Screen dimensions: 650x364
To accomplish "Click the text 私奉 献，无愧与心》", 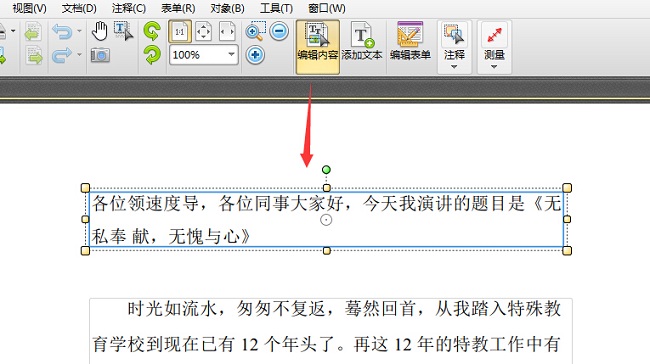I will (171, 237).
